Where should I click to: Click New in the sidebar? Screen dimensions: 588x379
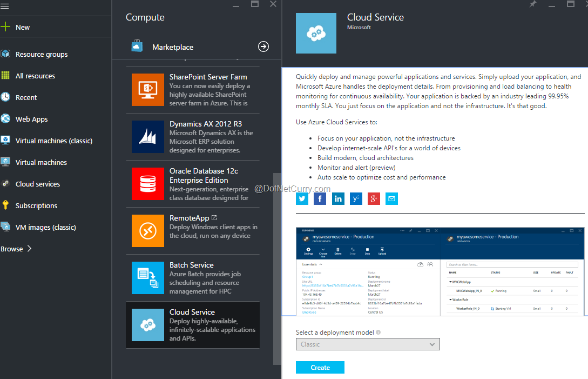[23, 27]
